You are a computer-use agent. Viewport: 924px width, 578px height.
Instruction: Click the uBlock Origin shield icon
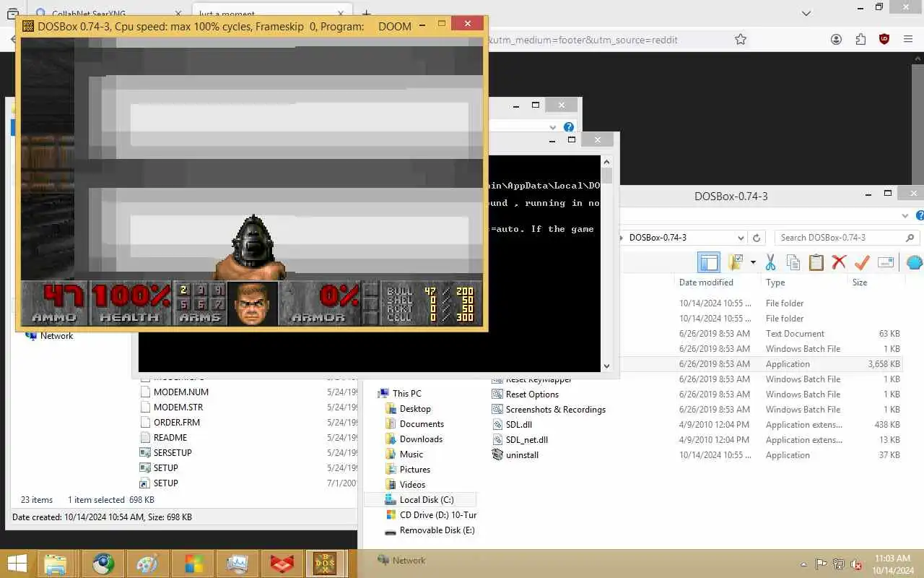(x=884, y=40)
